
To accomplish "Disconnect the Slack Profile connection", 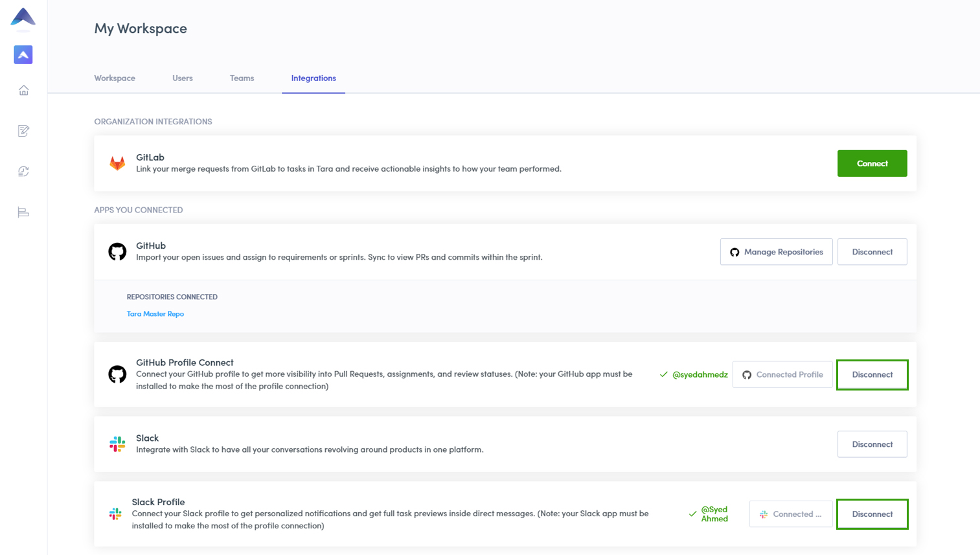I will point(872,514).
